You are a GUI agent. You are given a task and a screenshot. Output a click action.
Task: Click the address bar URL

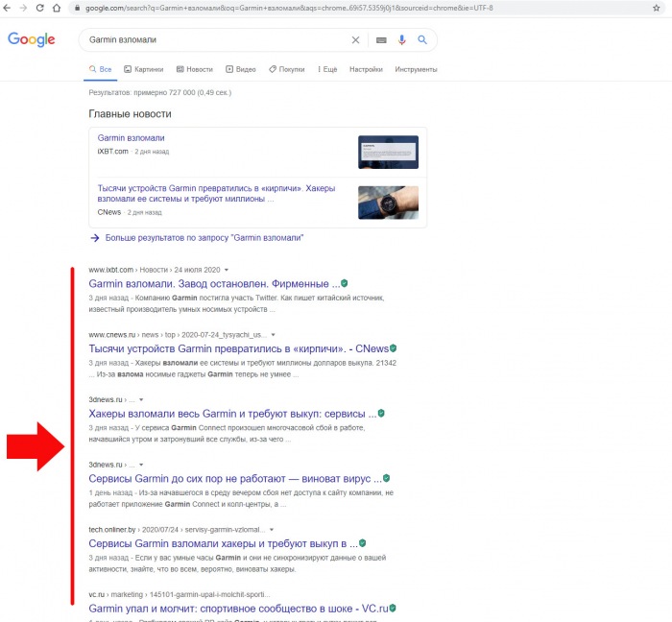point(289,8)
